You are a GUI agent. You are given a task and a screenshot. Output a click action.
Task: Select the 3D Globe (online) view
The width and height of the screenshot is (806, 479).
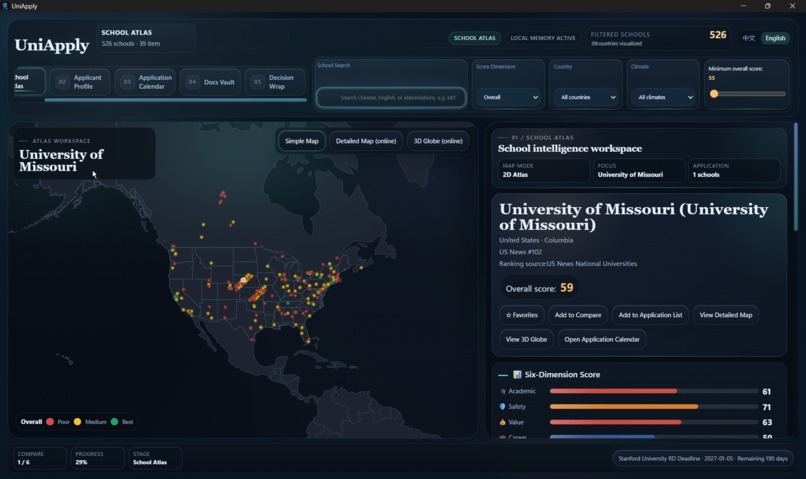pos(438,141)
